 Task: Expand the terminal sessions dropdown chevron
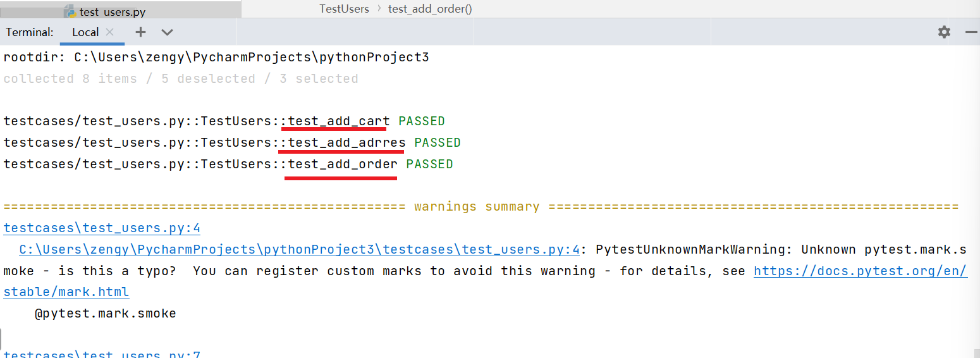pyautogui.click(x=167, y=32)
